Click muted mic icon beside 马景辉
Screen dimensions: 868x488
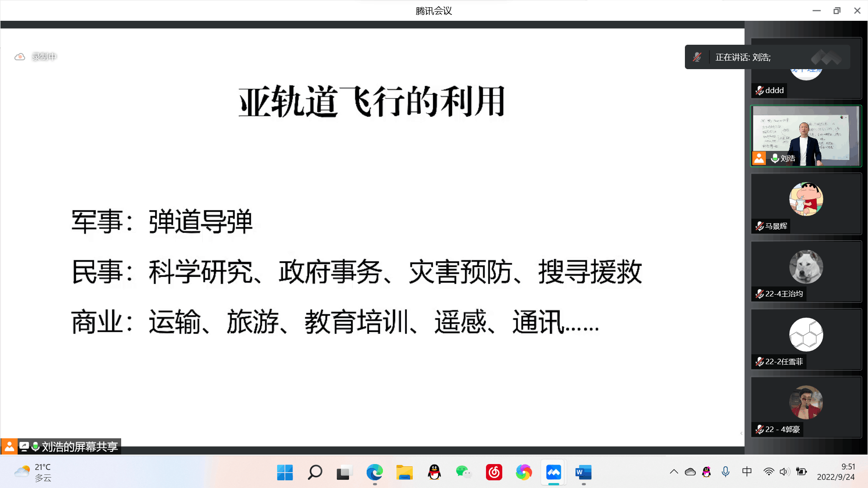(759, 226)
